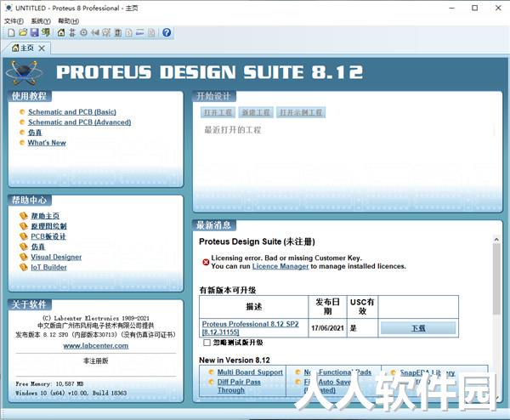Open Project Notes toolbar icon
The image size is (510, 420).
(151, 32)
